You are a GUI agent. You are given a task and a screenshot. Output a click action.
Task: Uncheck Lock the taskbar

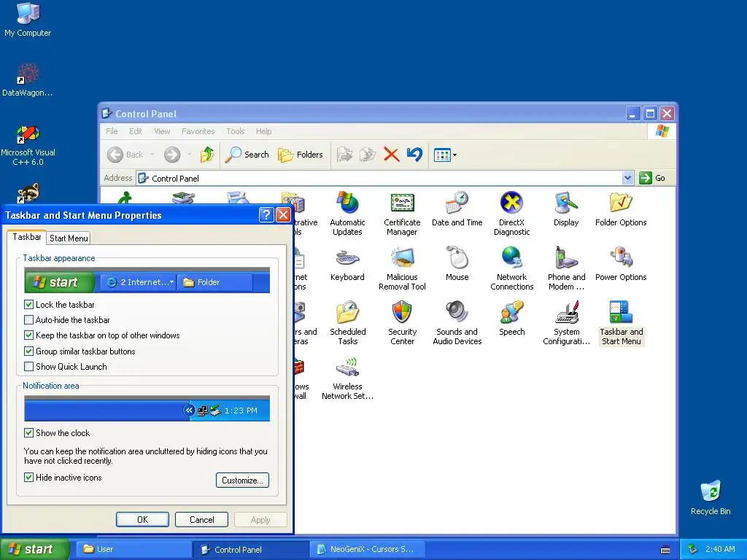[29, 304]
